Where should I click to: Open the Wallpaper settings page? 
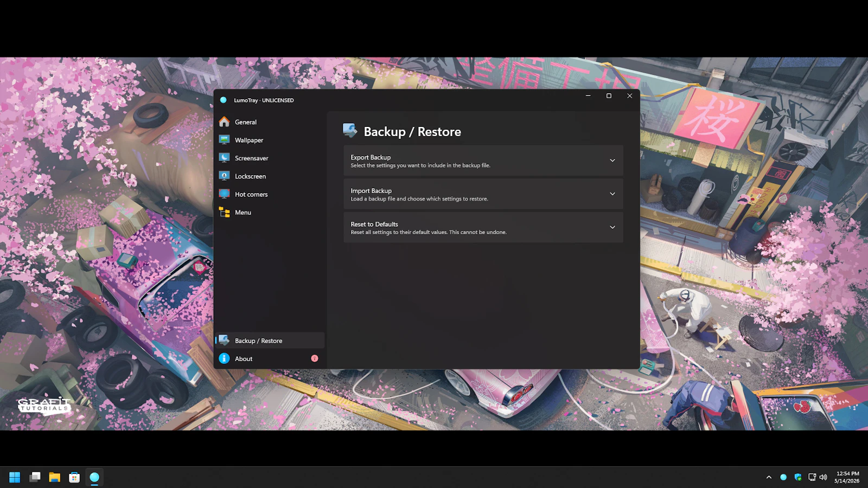click(270, 140)
